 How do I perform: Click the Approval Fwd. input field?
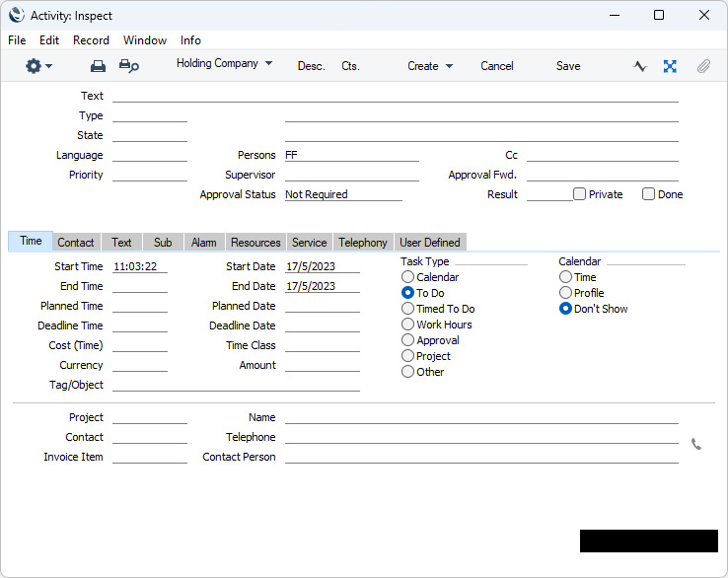point(603,175)
